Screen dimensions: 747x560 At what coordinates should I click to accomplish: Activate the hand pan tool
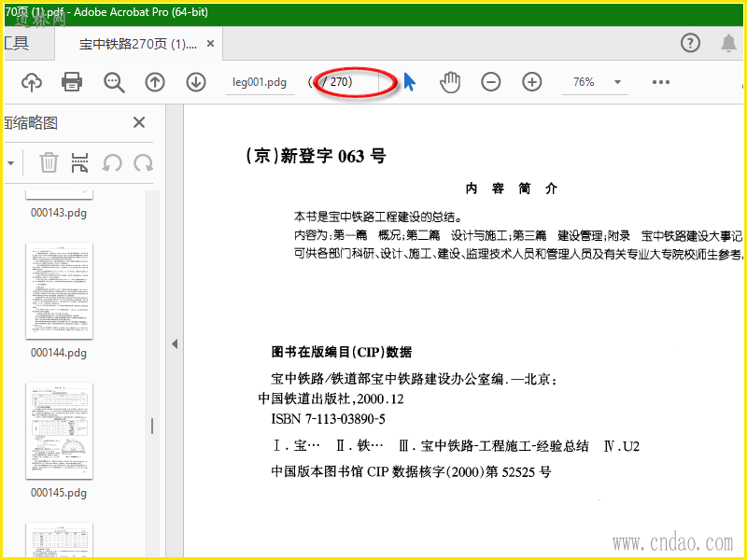(x=450, y=82)
